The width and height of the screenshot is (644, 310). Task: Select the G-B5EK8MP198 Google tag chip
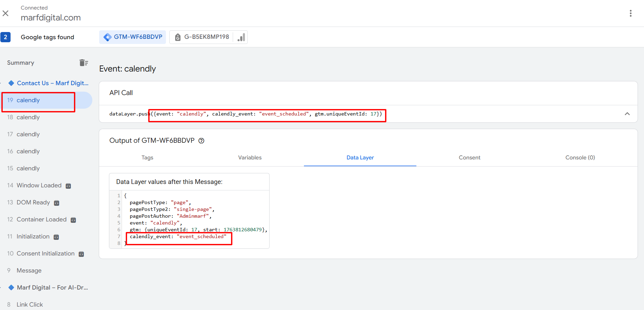pyautogui.click(x=202, y=37)
